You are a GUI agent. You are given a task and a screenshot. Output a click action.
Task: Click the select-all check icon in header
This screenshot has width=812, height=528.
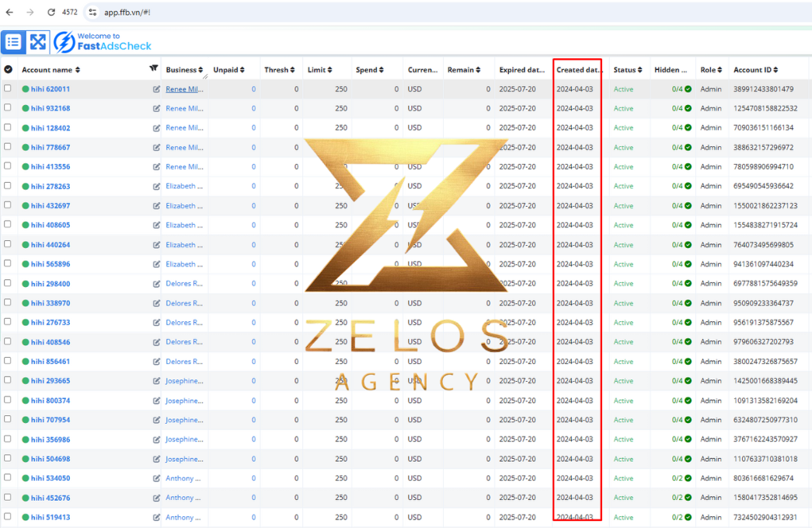click(9, 69)
